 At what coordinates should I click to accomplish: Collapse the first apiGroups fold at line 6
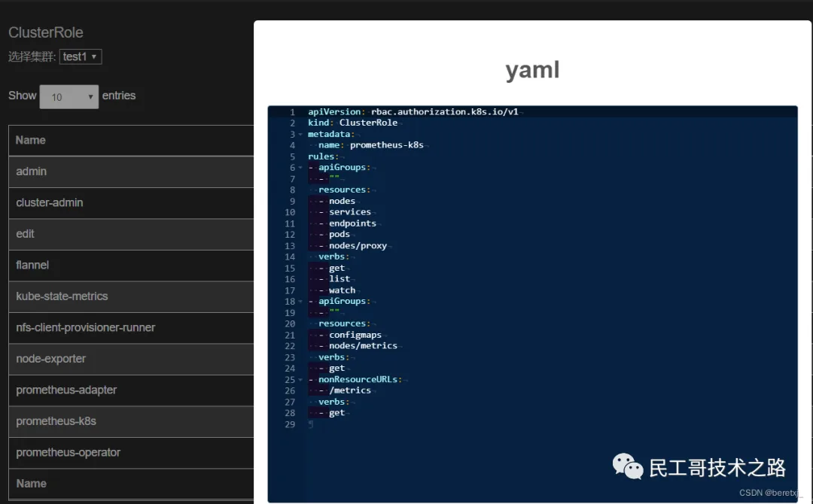[x=300, y=168]
